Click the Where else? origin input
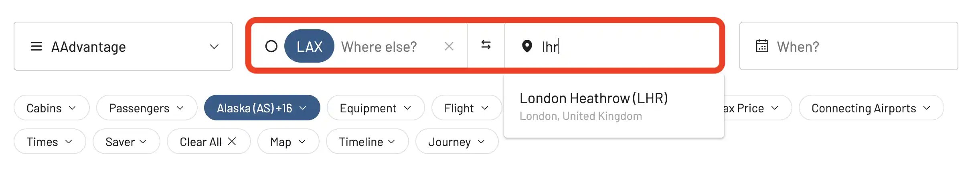Image resolution: width=980 pixels, height=183 pixels. pyautogui.click(x=387, y=47)
